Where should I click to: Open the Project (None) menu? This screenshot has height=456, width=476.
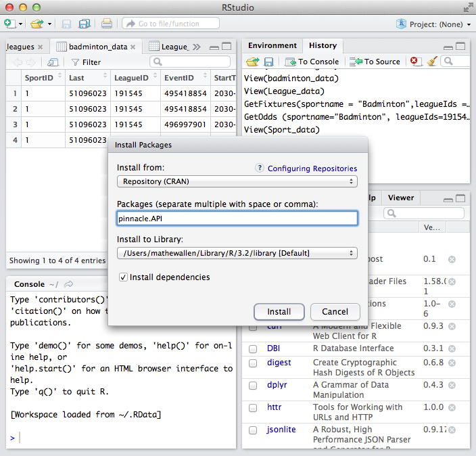coord(440,24)
